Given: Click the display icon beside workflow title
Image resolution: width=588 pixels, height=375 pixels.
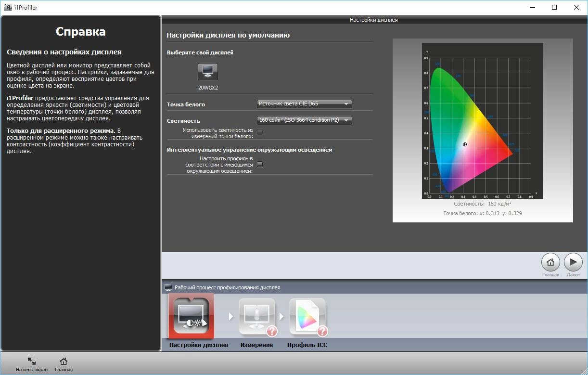Looking at the screenshot, I should (168, 287).
